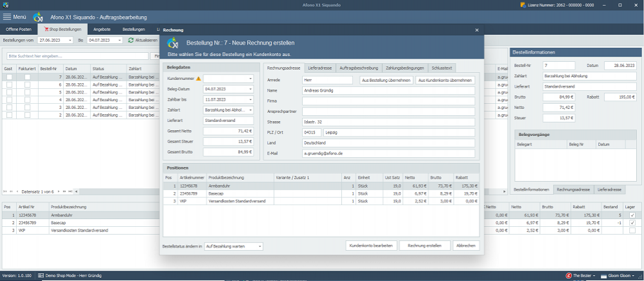Click Aus Kundenkonto übernehmen button

point(445,81)
